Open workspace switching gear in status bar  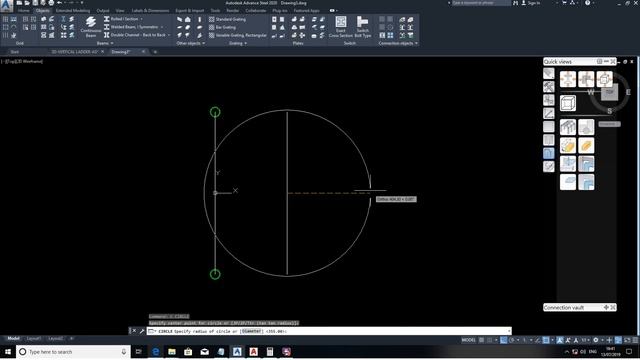click(x=596, y=340)
